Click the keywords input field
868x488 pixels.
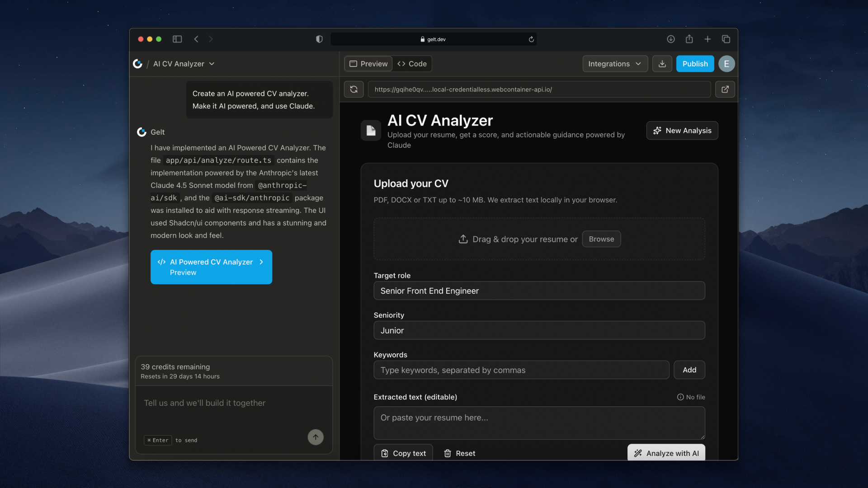pos(521,370)
